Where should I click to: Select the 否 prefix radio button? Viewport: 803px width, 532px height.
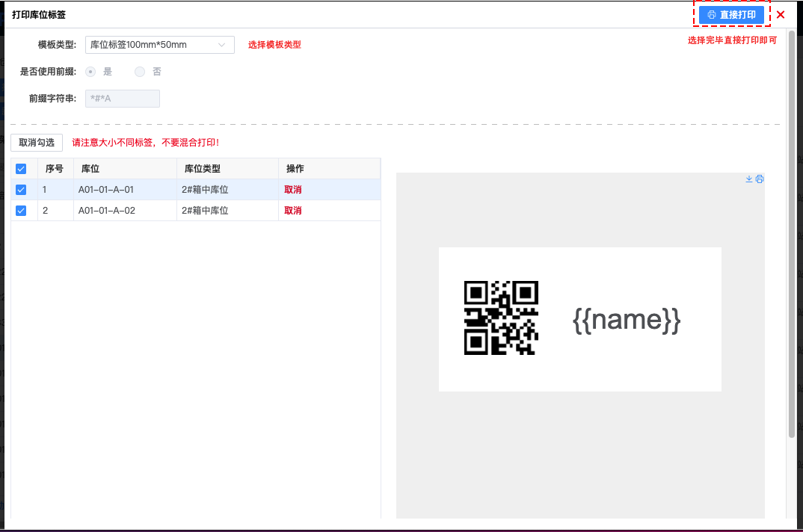pos(140,72)
